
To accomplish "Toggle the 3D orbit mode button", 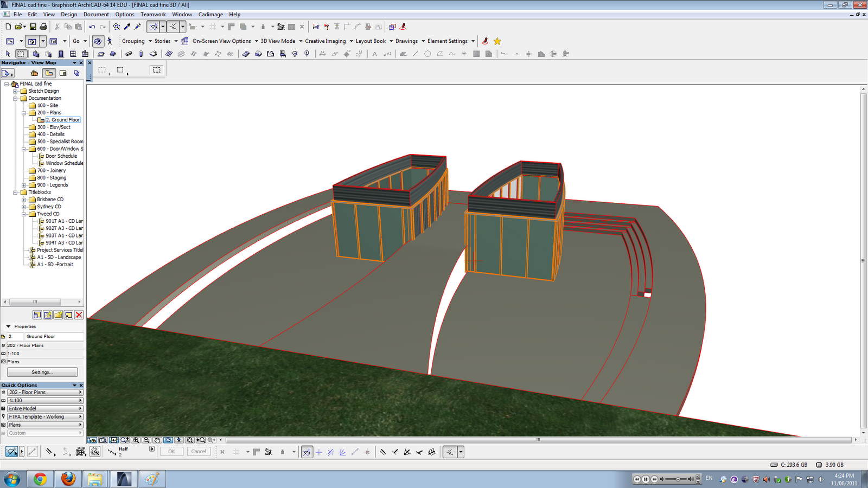I will coord(98,41).
